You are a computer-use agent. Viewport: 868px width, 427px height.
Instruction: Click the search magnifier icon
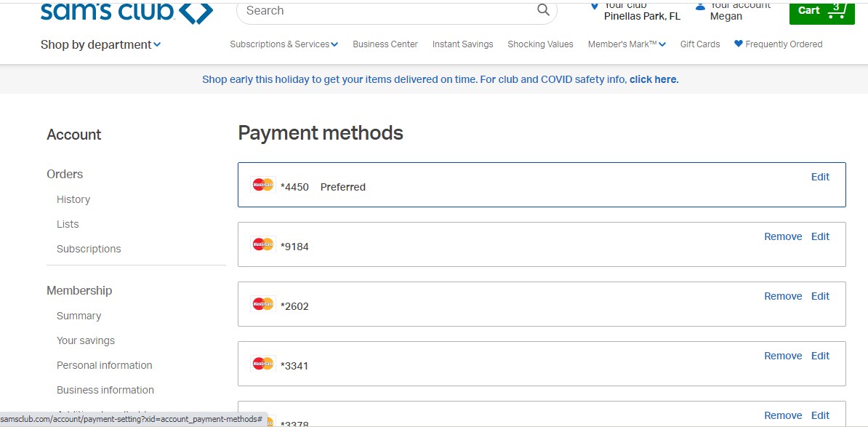(544, 10)
